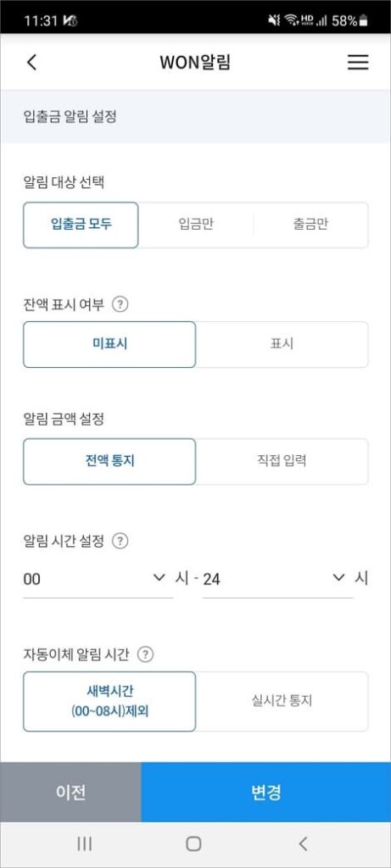Choose 표시 for balance display
Viewport: 391px width, 868px height.
click(x=282, y=344)
